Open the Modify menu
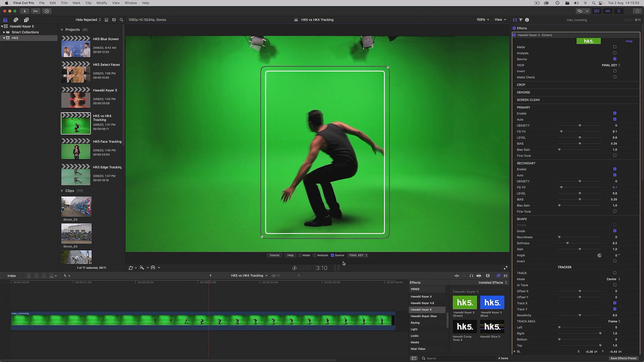This screenshot has width=644, height=362. pos(102,3)
